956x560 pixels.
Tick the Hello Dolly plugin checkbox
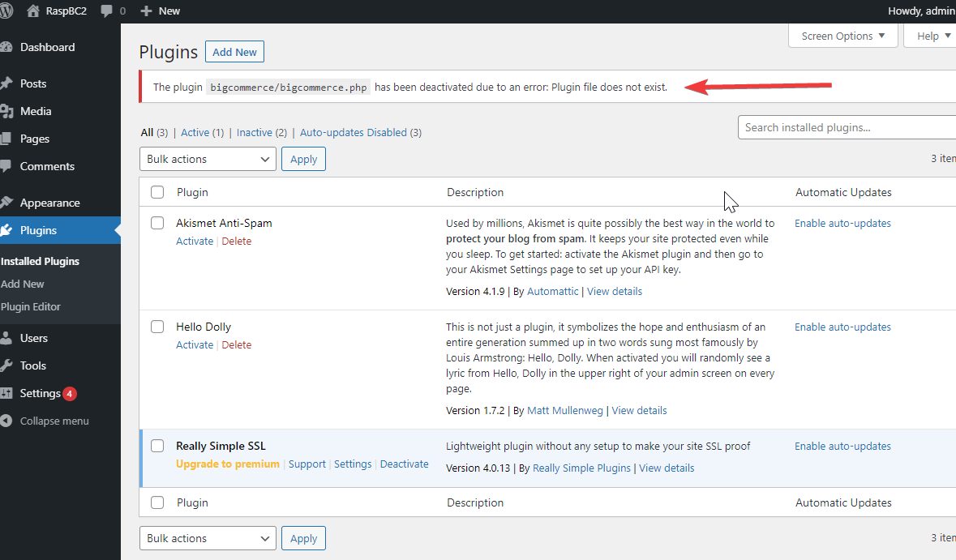[157, 327]
